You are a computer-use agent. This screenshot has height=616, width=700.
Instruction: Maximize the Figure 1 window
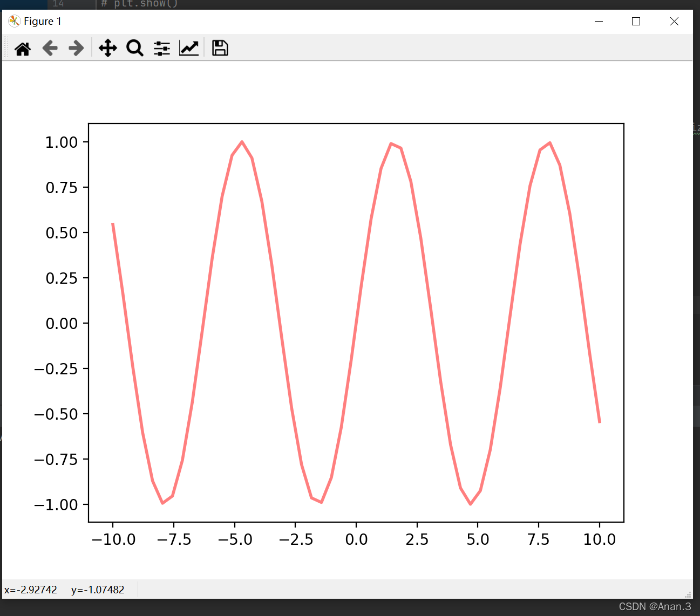click(x=636, y=21)
